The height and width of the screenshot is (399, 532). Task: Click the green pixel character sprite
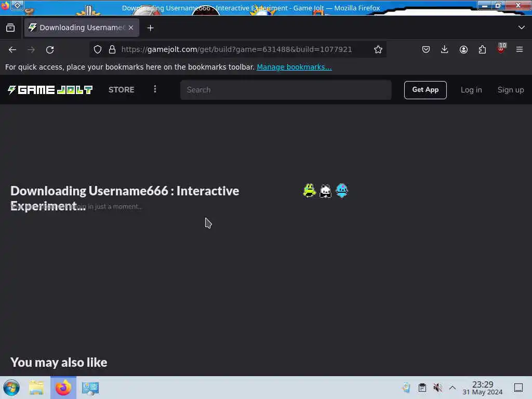coord(309,191)
